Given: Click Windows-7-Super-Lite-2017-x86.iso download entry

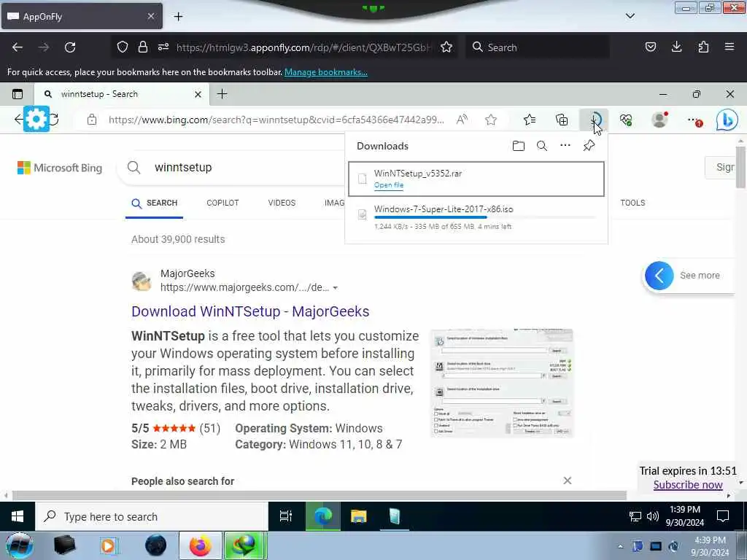Looking at the screenshot, I should (476, 217).
